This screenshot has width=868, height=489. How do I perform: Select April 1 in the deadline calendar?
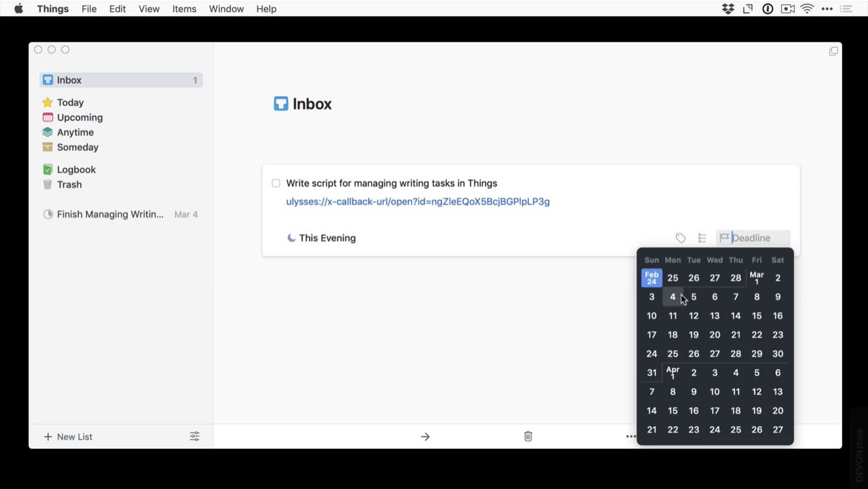tap(672, 373)
